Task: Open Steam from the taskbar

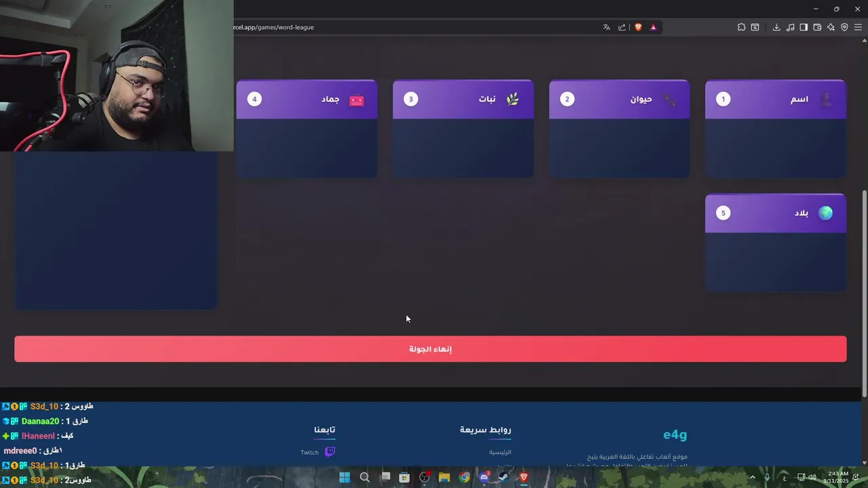Action: [504, 477]
